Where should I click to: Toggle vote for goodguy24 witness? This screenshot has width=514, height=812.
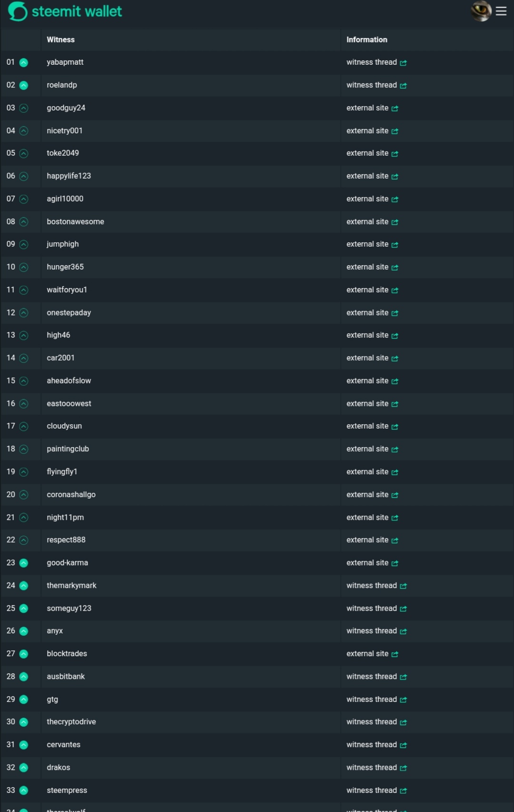[24, 108]
